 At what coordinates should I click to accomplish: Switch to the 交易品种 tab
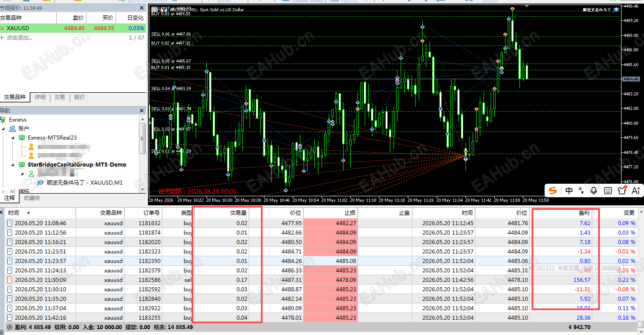(15, 97)
